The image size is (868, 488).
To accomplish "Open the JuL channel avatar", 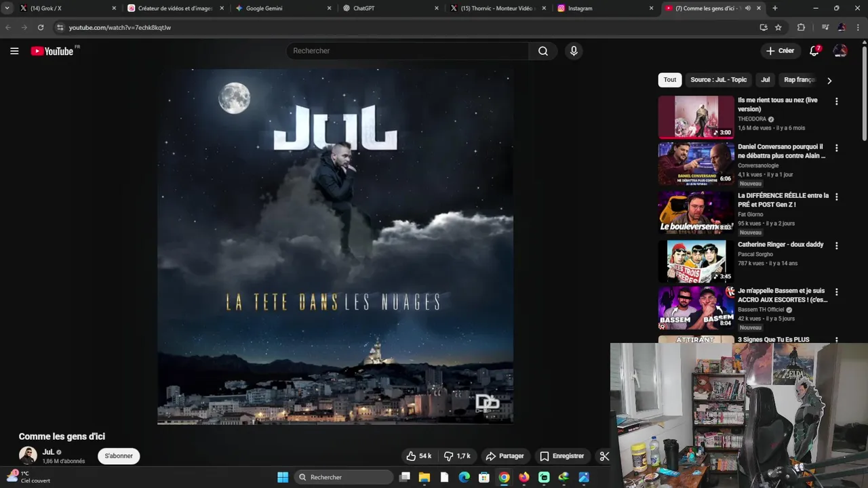I will (x=28, y=455).
